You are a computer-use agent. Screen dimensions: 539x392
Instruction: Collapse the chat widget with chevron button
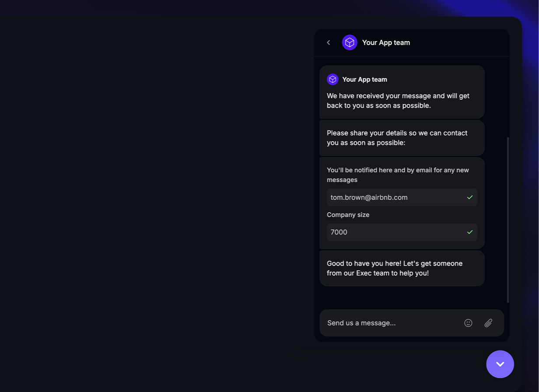tap(500, 364)
